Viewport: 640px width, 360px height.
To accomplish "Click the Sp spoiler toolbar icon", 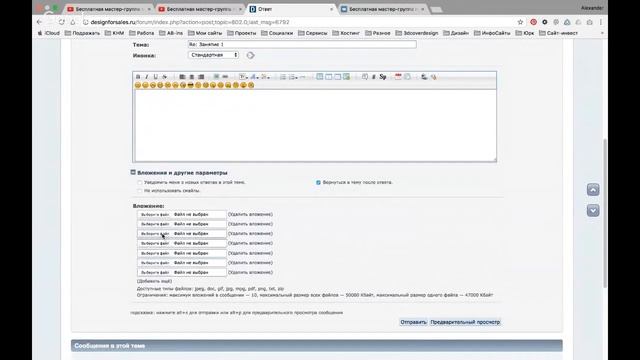I will click(x=382, y=77).
